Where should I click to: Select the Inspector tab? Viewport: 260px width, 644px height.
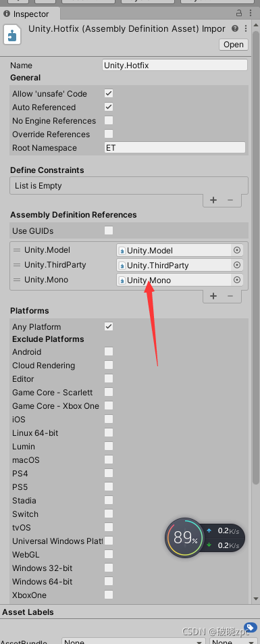(30, 14)
